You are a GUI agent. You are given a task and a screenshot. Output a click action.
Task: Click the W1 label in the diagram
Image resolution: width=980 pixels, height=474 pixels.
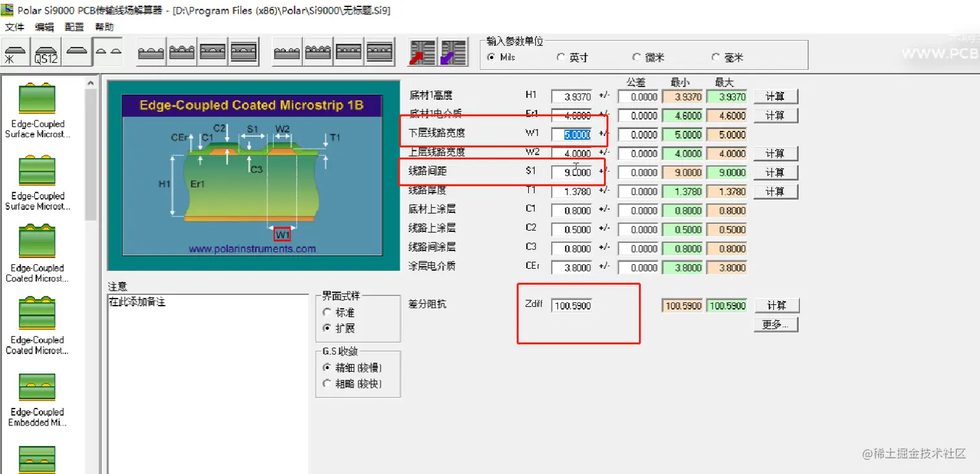click(x=283, y=234)
